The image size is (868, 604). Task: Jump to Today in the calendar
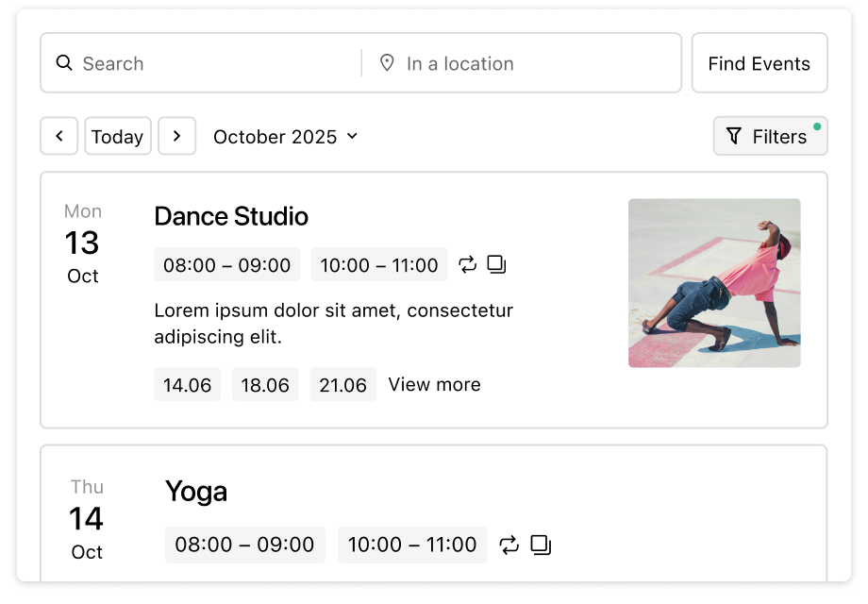118,136
